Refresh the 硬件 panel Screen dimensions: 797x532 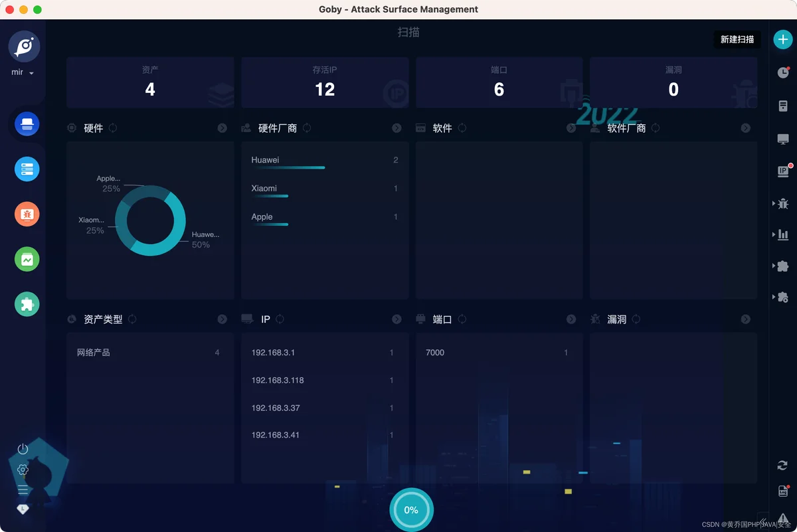tap(113, 128)
